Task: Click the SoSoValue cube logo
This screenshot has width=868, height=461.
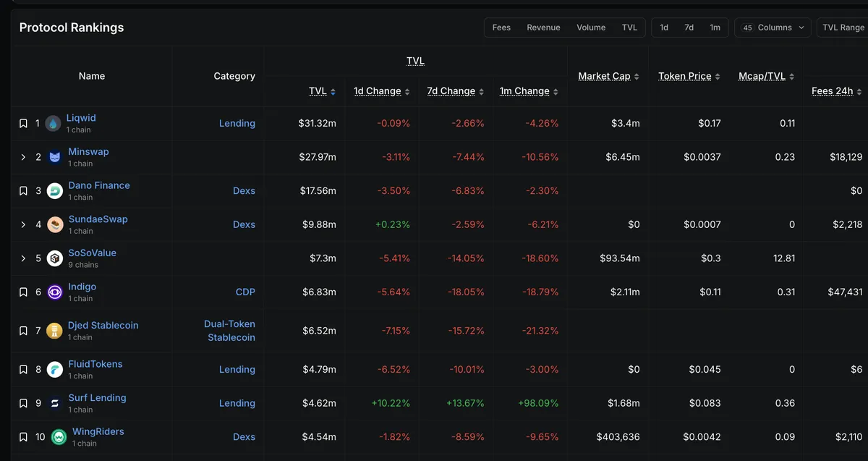Action: click(x=55, y=258)
